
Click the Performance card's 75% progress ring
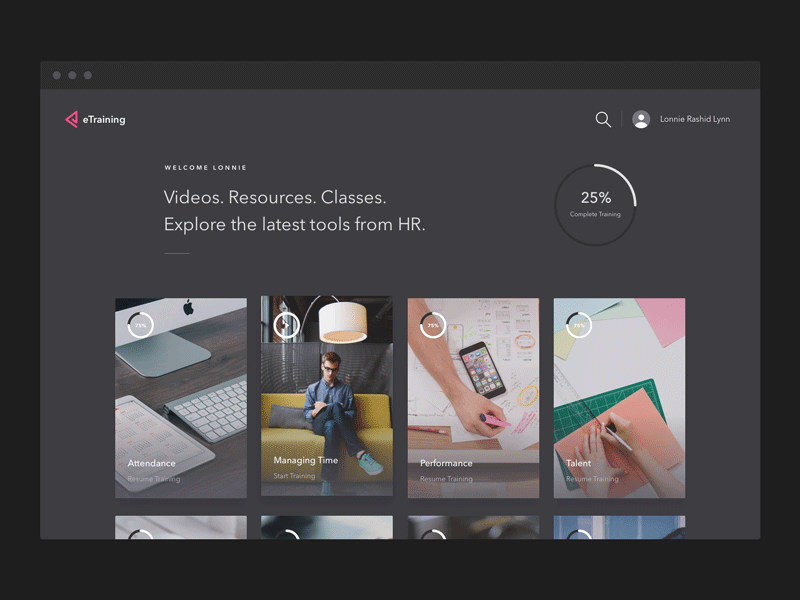tap(433, 325)
